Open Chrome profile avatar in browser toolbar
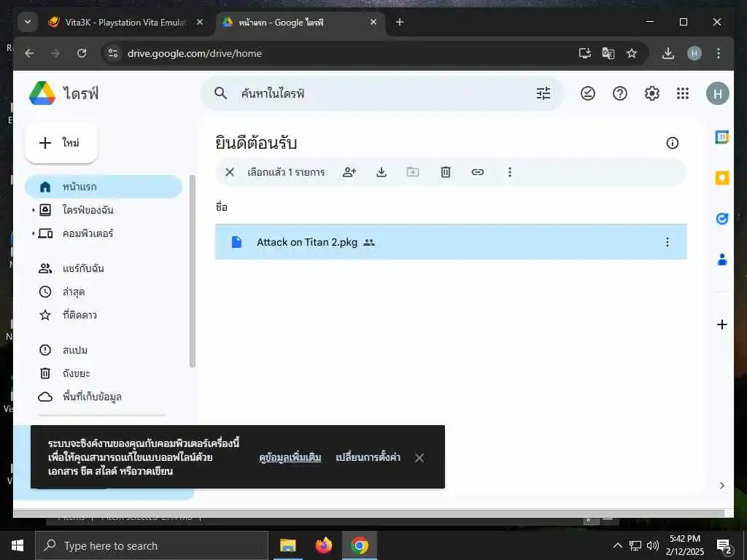747x560 pixels. (694, 53)
